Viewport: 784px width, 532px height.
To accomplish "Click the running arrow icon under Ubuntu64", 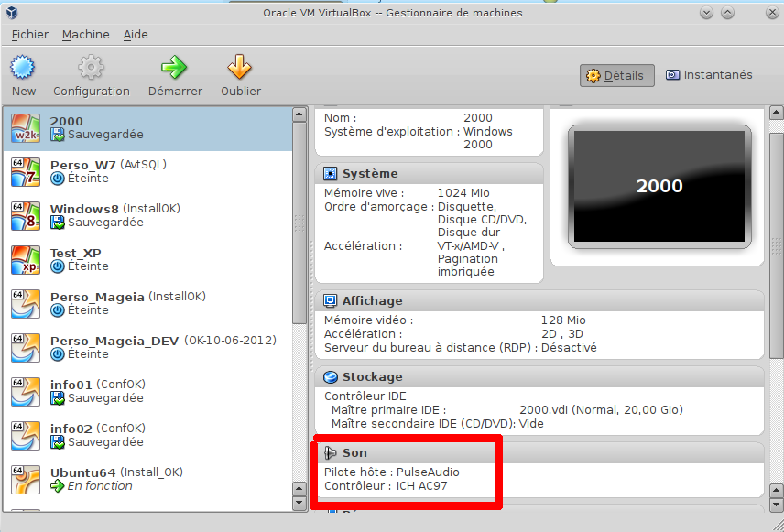I will click(58, 485).
